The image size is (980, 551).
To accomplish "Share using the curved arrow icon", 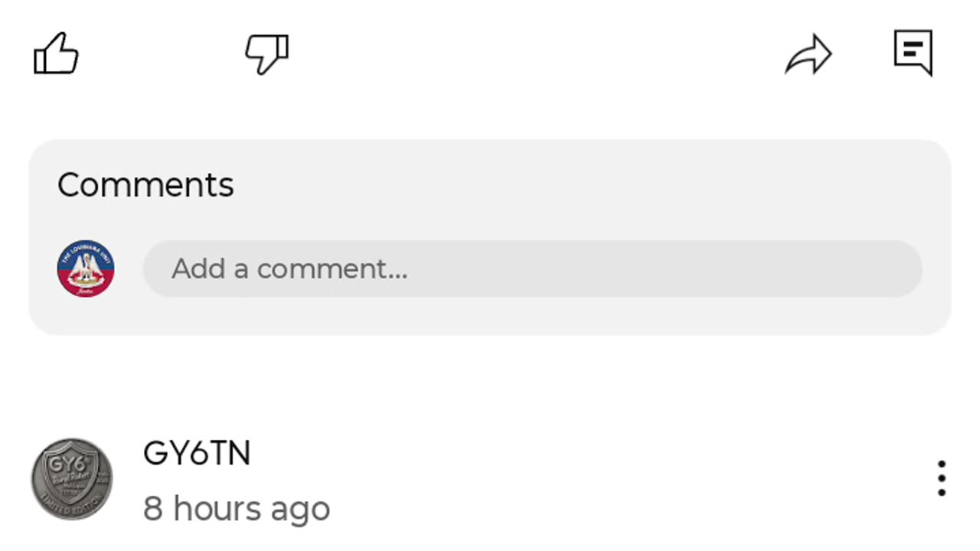I will [808, 54].
